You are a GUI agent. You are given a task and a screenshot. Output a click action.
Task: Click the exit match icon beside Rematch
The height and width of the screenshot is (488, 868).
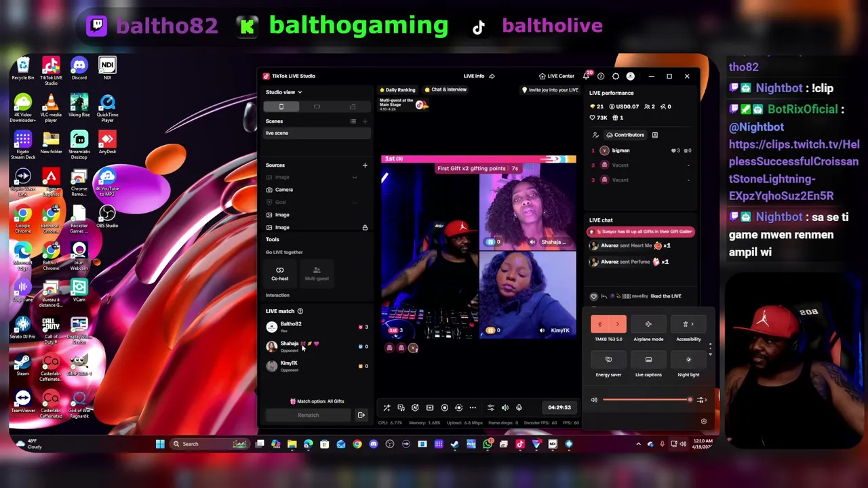pos(361,415)
